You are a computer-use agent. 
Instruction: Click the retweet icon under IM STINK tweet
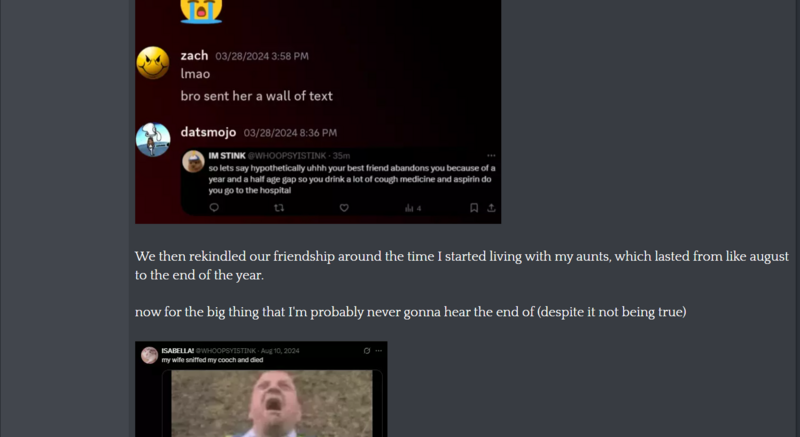click(279, 208)
